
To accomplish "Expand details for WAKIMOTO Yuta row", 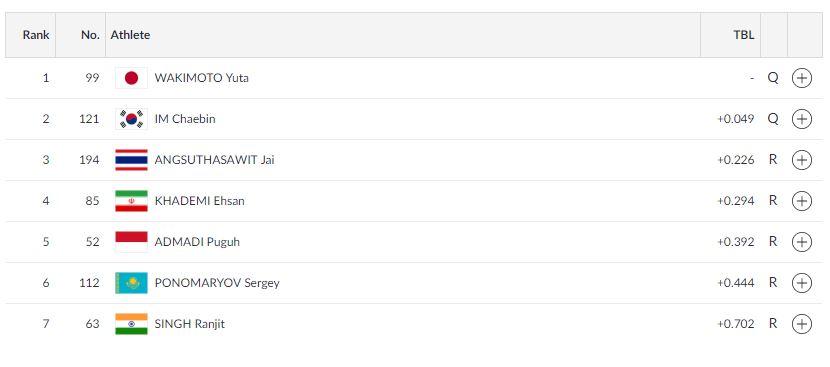I will click(801, 78).
